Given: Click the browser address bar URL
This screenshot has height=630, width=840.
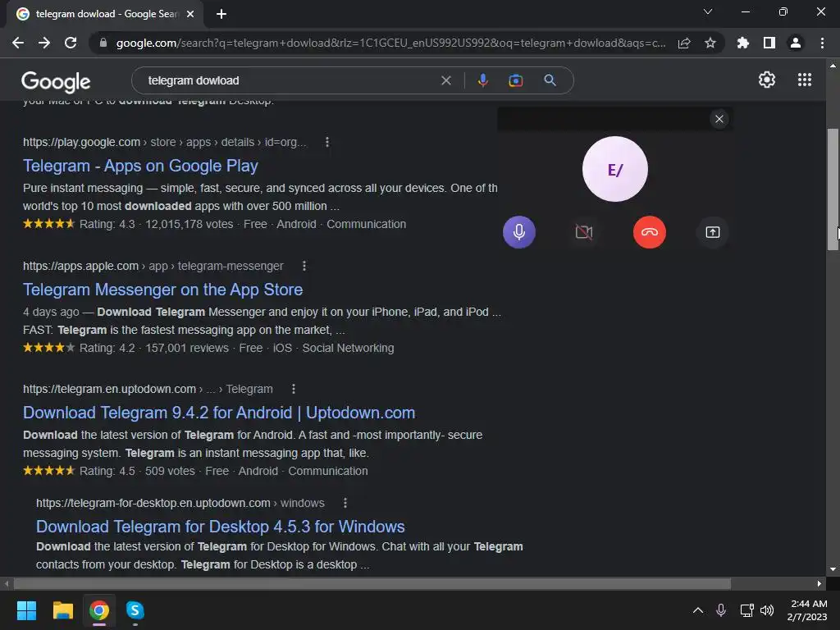Looking at the screenshot, I should click(x=391, y=43).
